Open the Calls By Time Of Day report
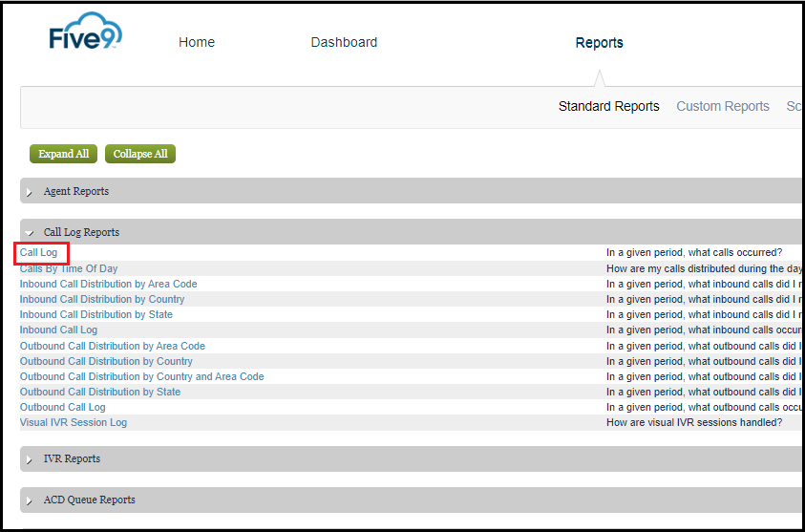805x532 pixels. pos(69,268)
